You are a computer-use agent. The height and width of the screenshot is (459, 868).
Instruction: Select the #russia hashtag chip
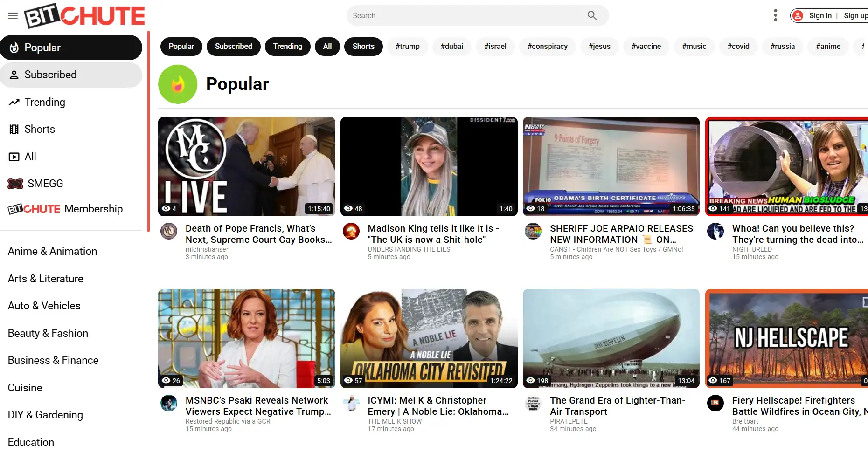(783, 47)
